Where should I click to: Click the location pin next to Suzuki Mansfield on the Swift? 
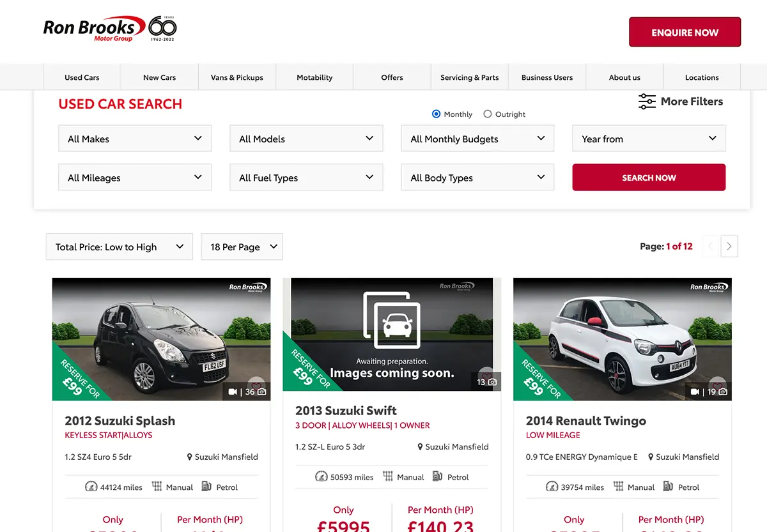(x=419, y=446)
